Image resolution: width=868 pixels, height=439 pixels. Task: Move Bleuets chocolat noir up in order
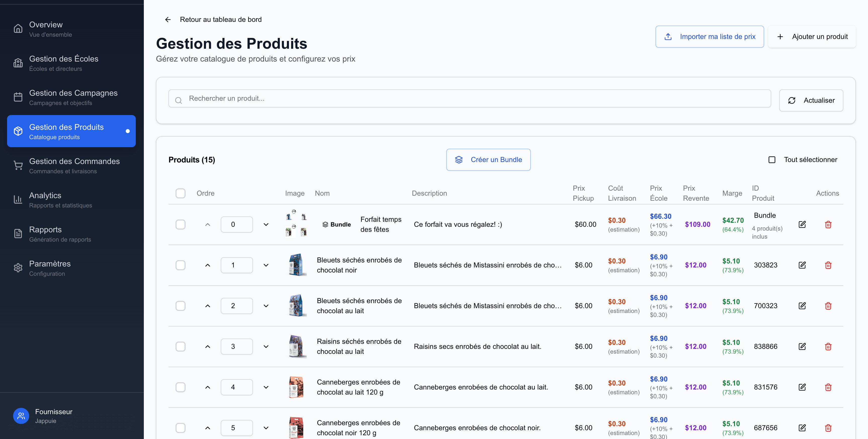click(x=207, y=265)
